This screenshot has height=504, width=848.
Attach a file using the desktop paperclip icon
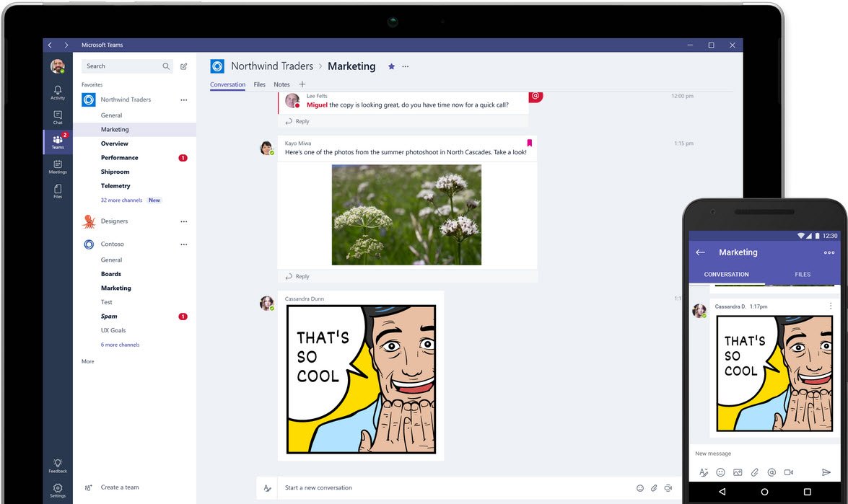[654, 488]
